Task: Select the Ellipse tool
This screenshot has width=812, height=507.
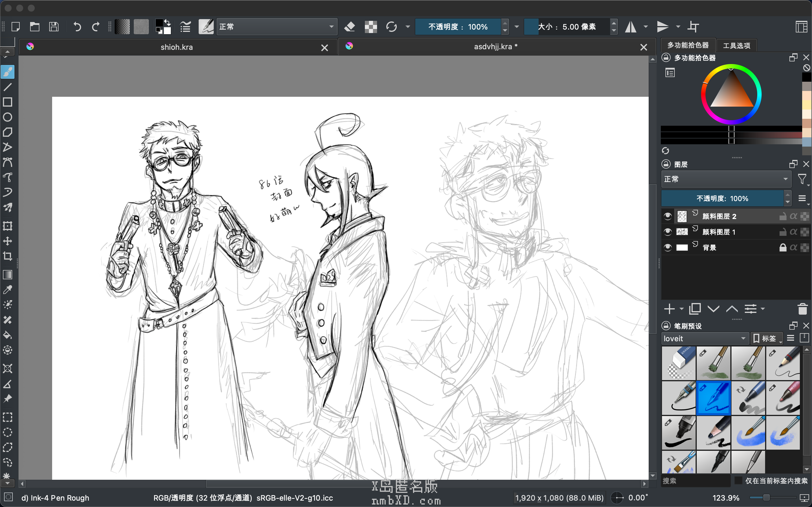Action: [7, 117]
